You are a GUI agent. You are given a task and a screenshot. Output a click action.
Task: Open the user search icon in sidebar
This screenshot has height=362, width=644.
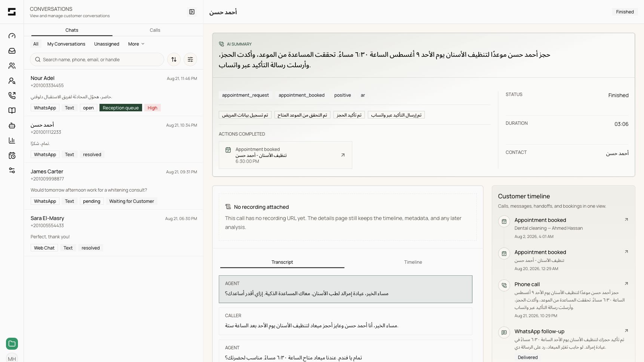[12, 81]
